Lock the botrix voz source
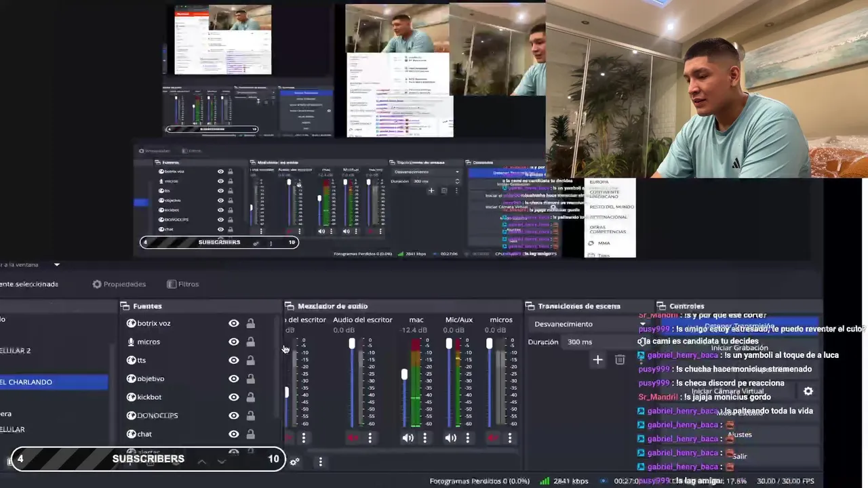 [x=250, y=323]
